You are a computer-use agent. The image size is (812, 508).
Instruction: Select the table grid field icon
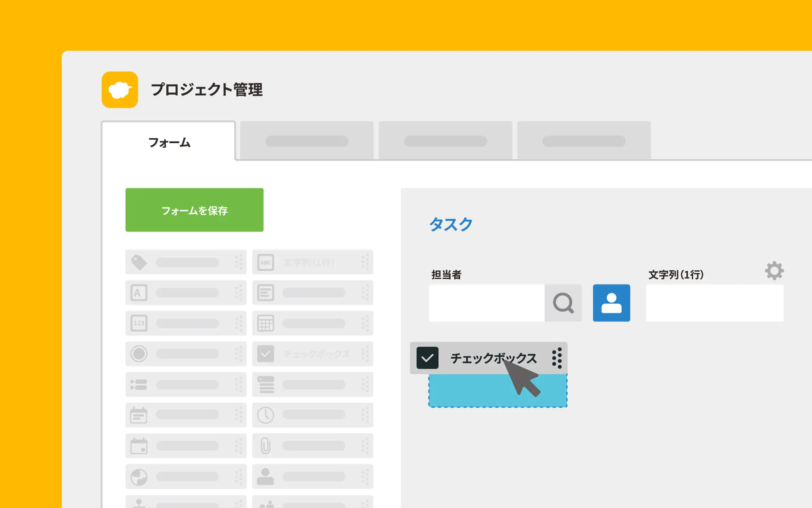click(x=265, y=323)
